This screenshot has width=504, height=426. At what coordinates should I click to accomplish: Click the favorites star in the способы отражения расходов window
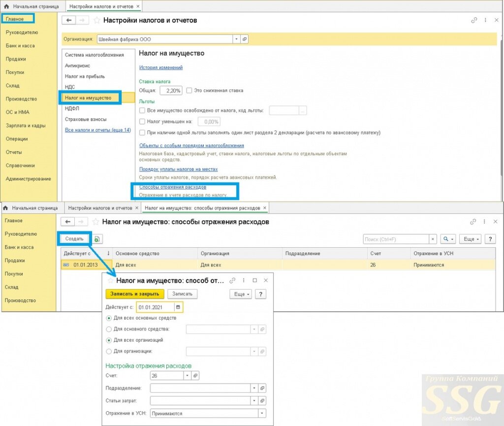click(95, 222)
